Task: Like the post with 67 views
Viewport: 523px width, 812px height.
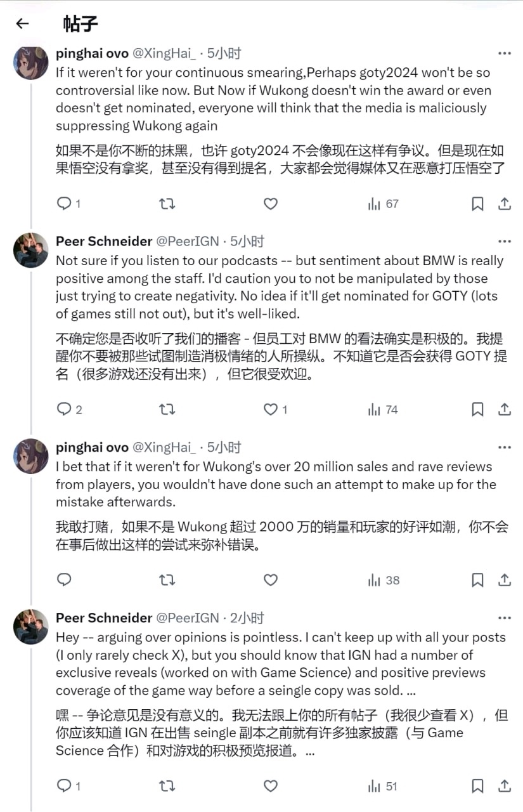Action: (271, 204)
